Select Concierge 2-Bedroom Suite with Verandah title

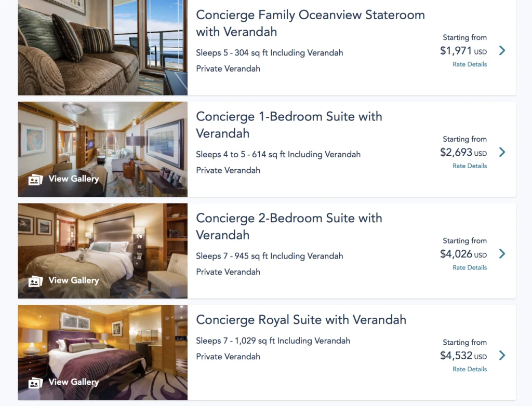tap(289, 226)
